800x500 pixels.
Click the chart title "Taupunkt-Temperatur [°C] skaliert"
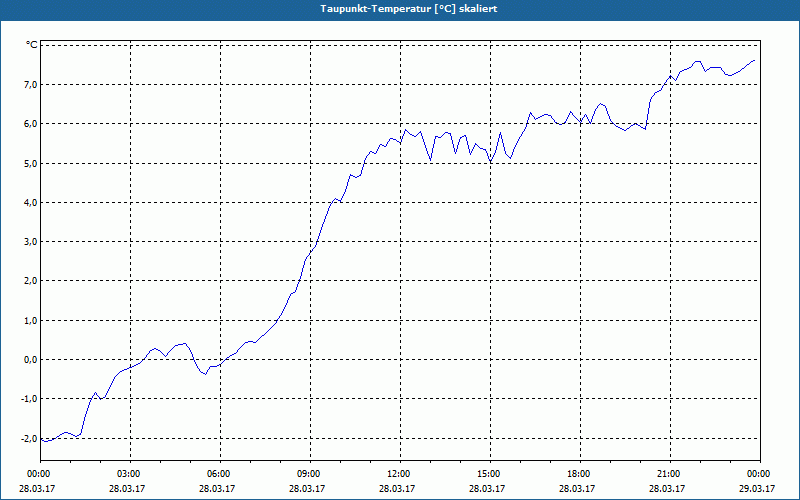tap(408, 9)
